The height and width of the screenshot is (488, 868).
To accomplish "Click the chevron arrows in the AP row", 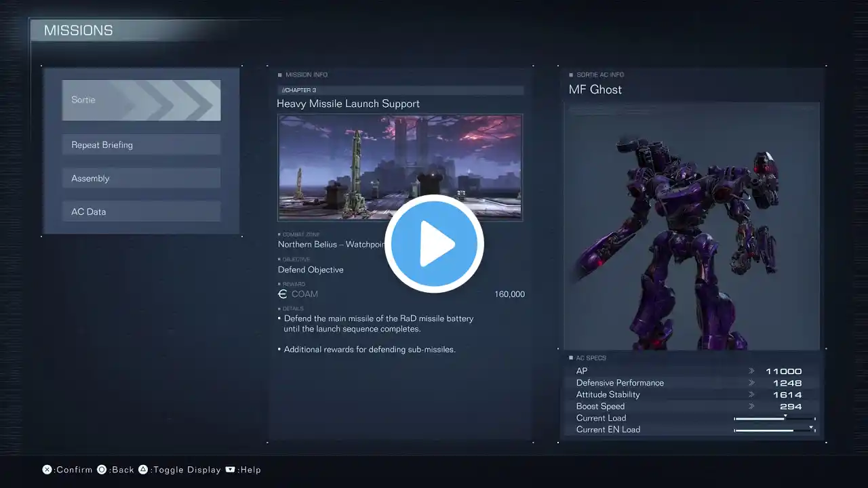I will coord(751,371).
